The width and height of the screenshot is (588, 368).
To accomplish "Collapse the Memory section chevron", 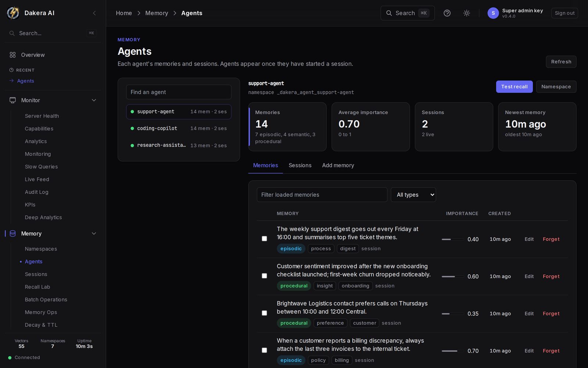I will click(x=94, y=233).
